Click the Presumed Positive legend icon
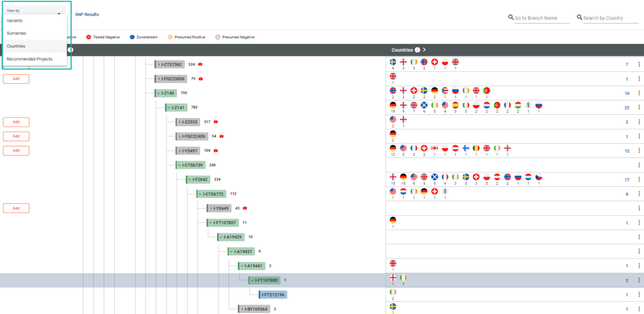 tap(170, 37)
